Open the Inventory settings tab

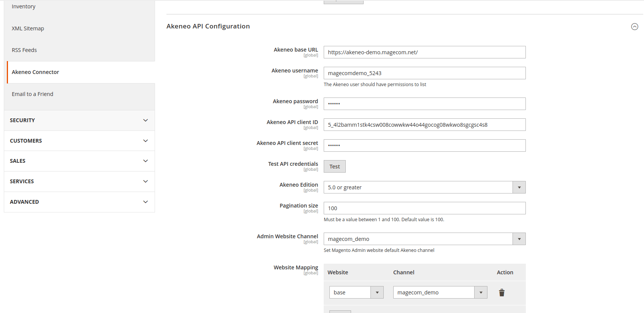click(x=24, y=6)
